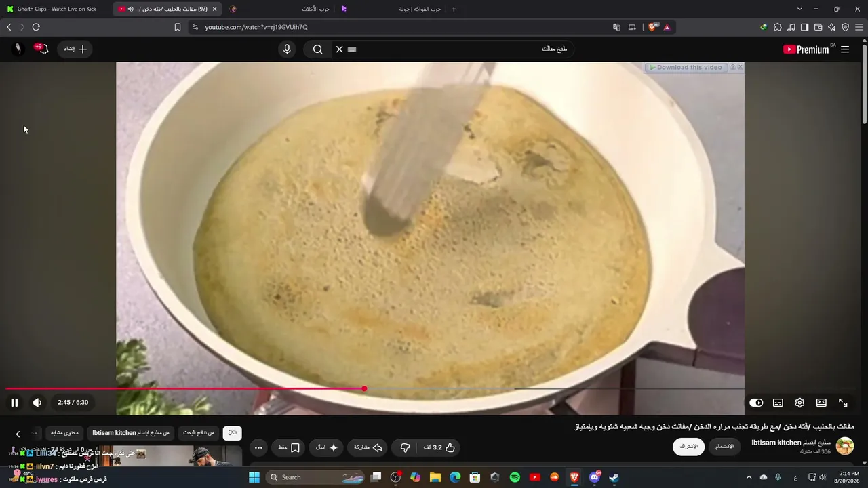This screenshot has height=488, width=868.
Task: Subscribe to Ibtisam kitchen channel
Action: pyautogui.click(x=689, y=447)
